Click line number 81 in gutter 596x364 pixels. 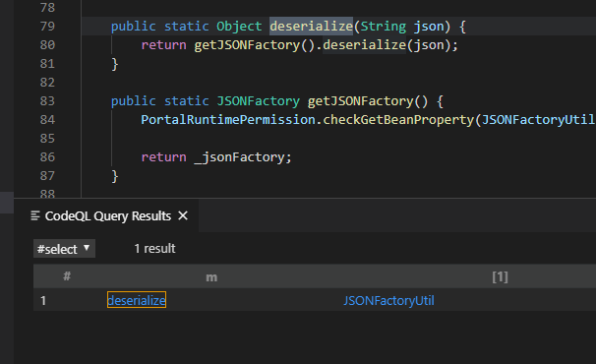(x=47, y=64)
